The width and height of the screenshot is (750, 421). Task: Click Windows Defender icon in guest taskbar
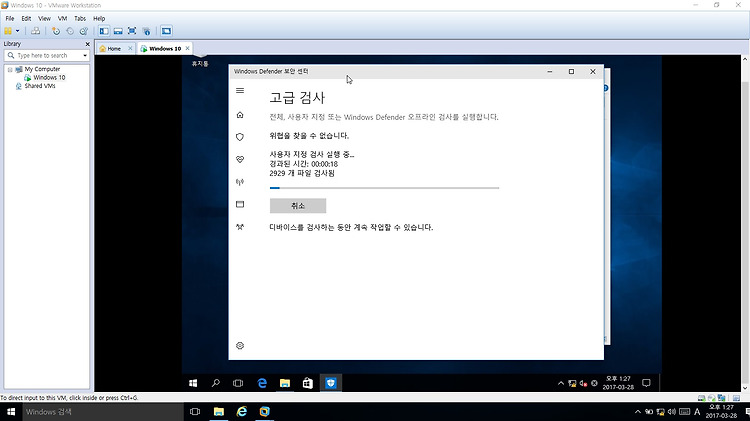(x=331, y=383)
